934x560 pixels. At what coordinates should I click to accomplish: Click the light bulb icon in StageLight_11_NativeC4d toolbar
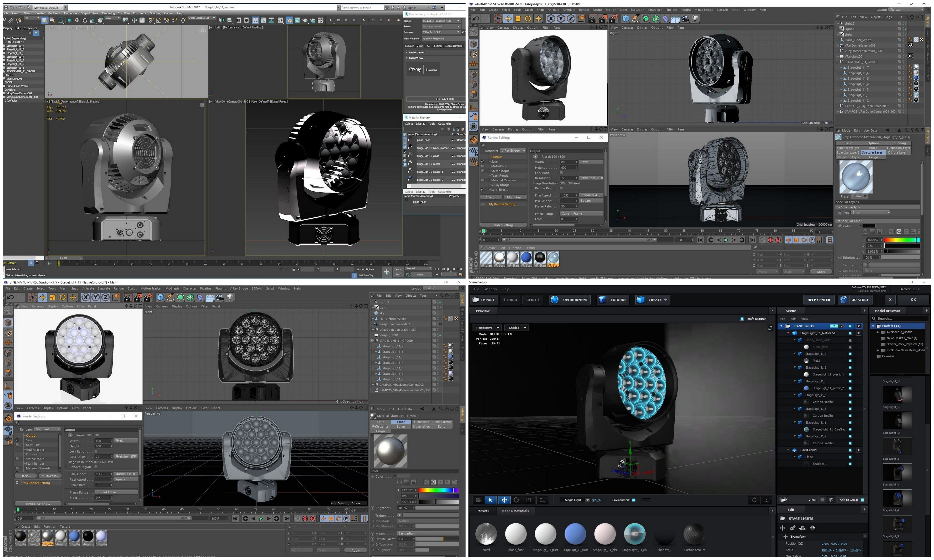pyautogui.click(x=230, y=297)
